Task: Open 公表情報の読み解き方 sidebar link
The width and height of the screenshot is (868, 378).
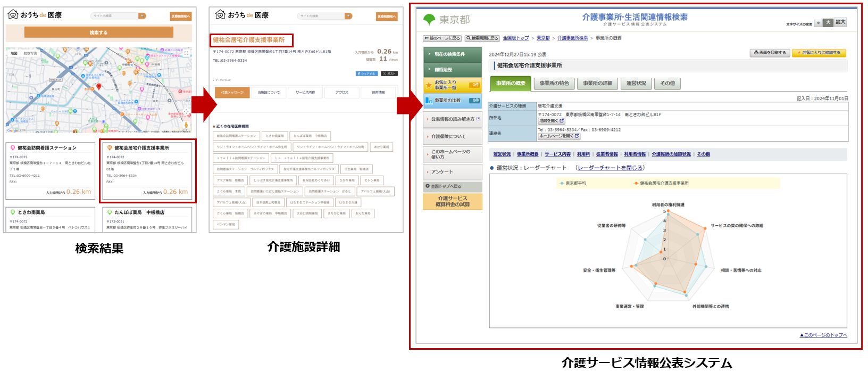Action: 453,119
